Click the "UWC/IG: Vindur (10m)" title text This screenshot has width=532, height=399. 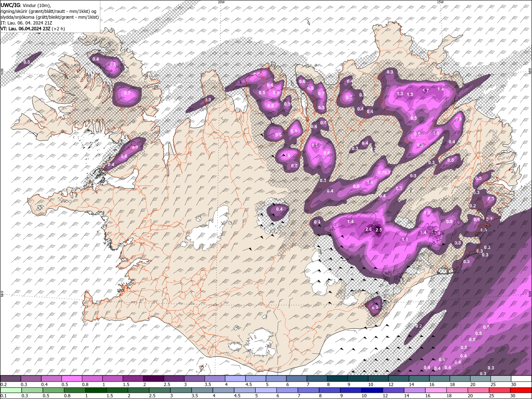26,5
